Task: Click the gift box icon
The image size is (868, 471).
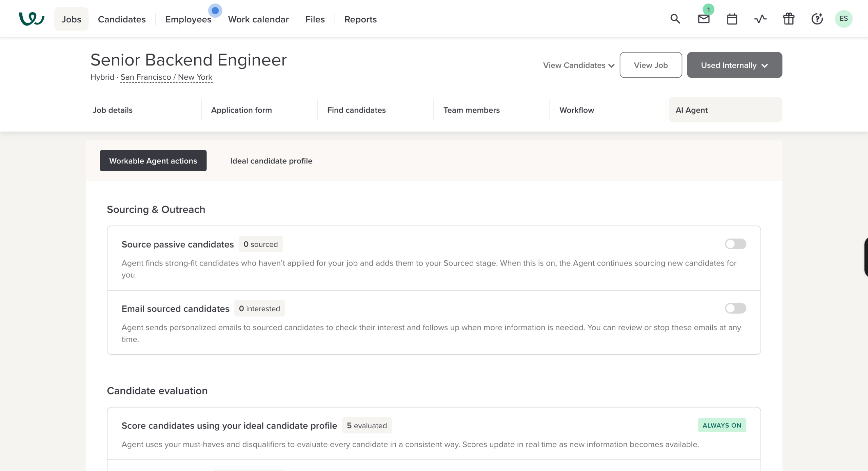Action: coord(789,19)
